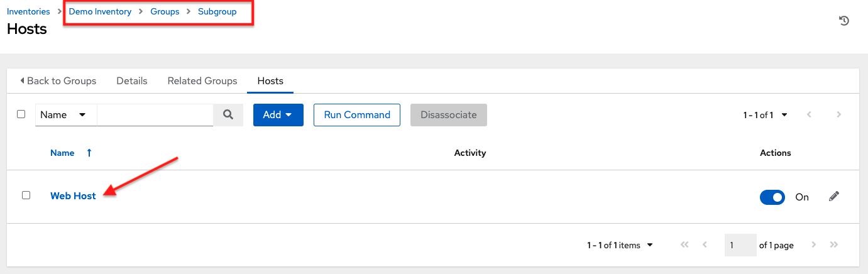
Task: Open the bottom items-per-page dropdown
Action: click(649, 245)
